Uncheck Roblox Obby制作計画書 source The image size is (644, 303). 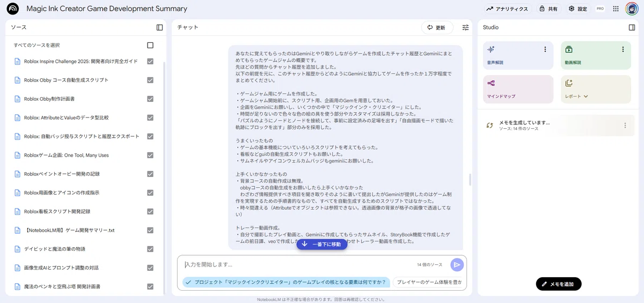(150, 99)
